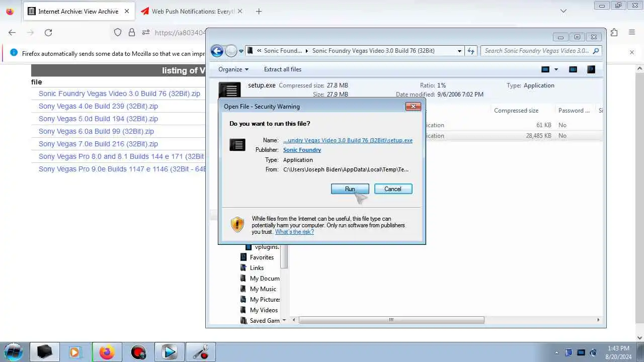Open the view options dropdown arrow

[x=556, y=69]
